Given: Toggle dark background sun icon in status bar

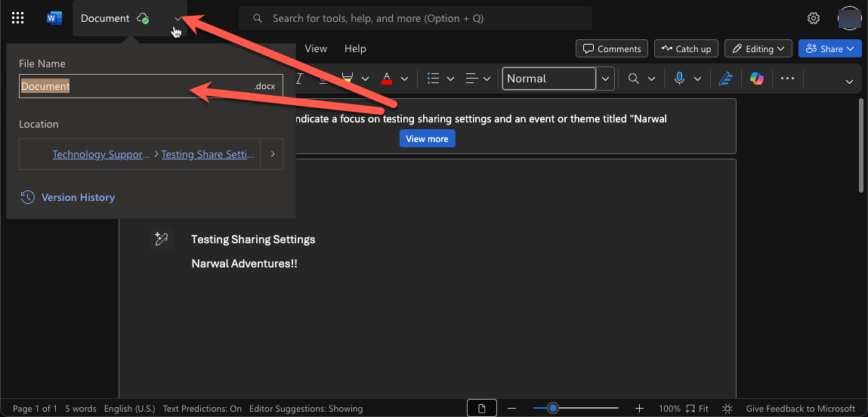Looking at the screenshot, I should coord(727,409).
